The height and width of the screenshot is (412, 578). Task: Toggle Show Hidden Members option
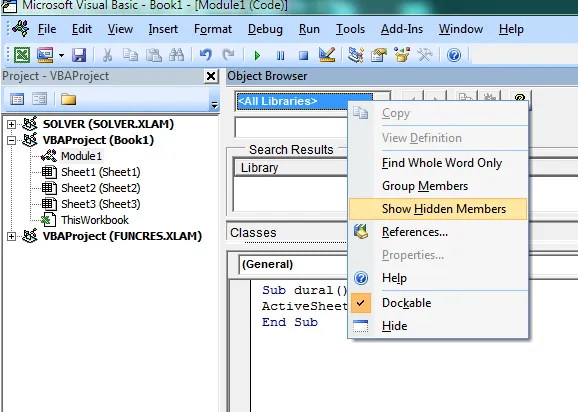438,209
